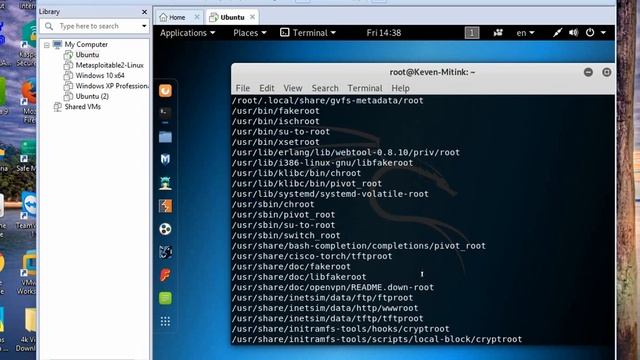This screenshot has height=360, width=640.
Task: Select Metasploitable2-Linux in the Library
Action: click(109, 65)
